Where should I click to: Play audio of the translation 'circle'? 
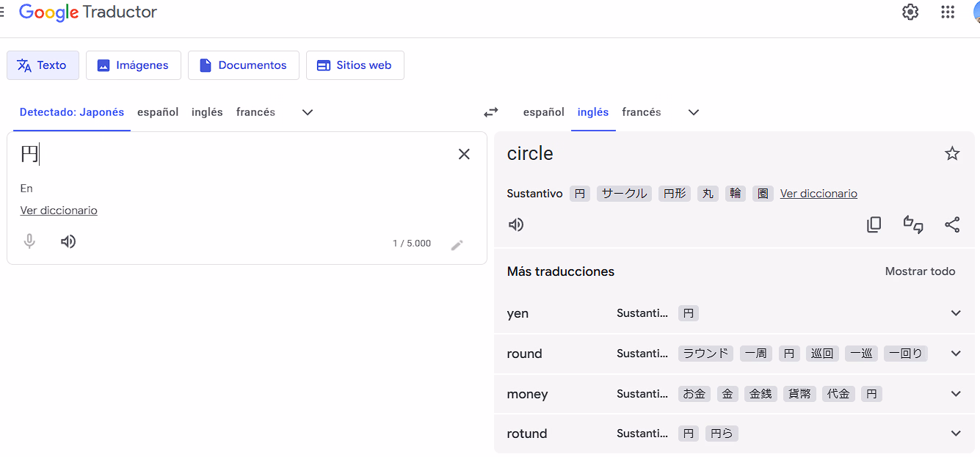(x=516, y=224)
